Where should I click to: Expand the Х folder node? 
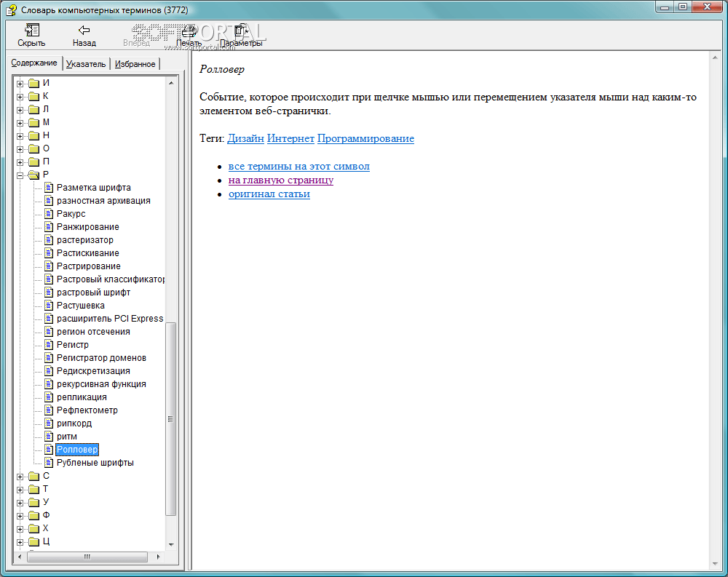pos(20,529)
